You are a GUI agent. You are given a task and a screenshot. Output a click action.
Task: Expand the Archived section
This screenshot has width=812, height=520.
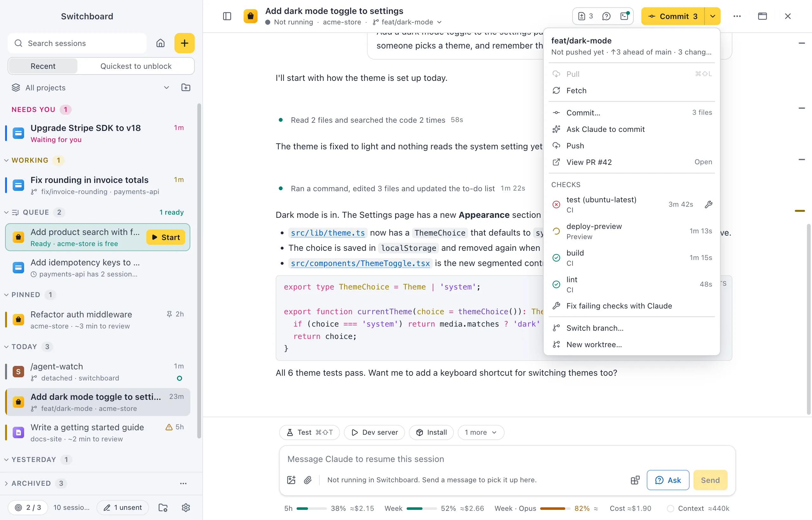click(6, 484)
